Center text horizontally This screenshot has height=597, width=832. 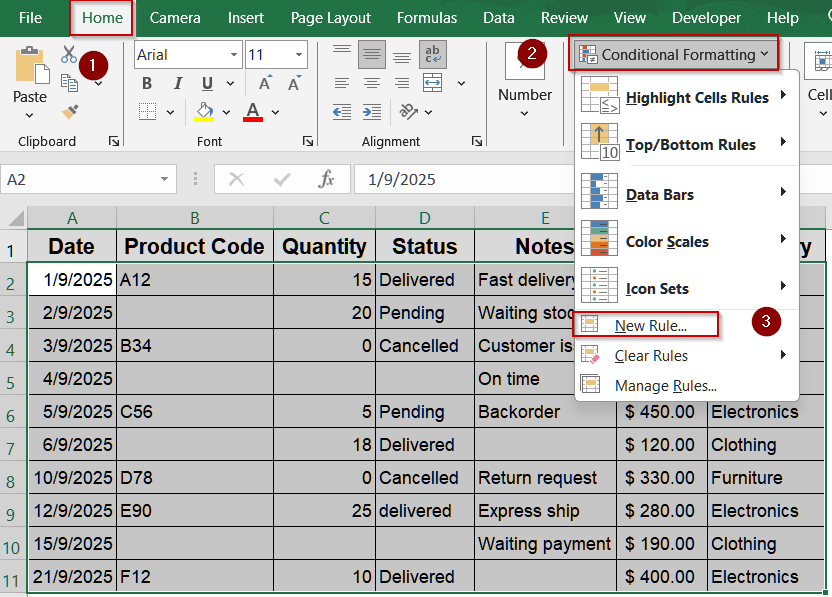[x=371, y=83]
